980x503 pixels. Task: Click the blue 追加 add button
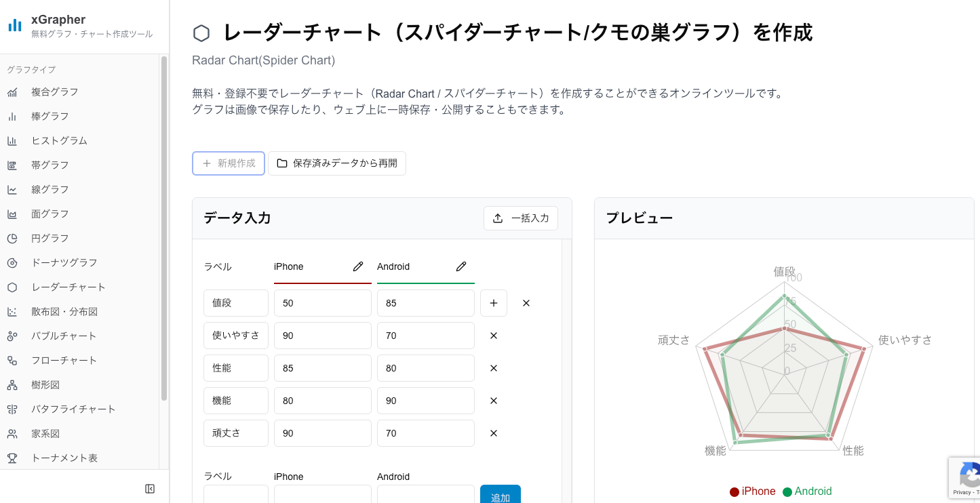point(500,496)
